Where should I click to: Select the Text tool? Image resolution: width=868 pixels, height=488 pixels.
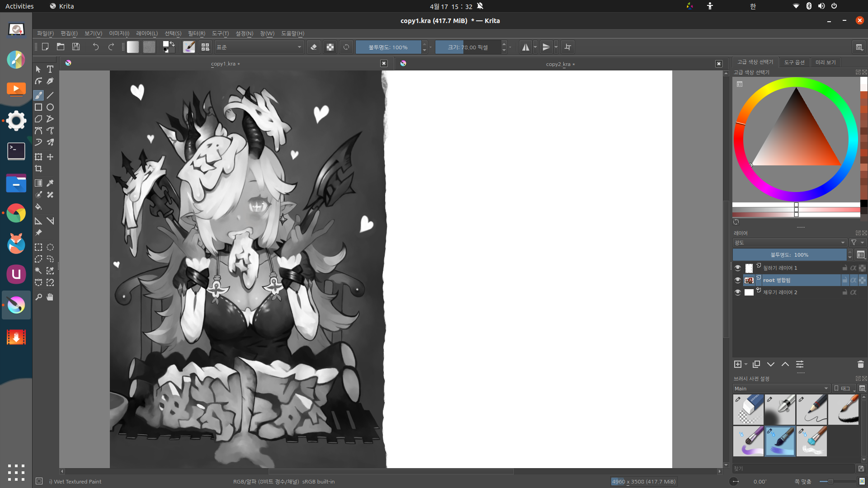tap(50, 69)
